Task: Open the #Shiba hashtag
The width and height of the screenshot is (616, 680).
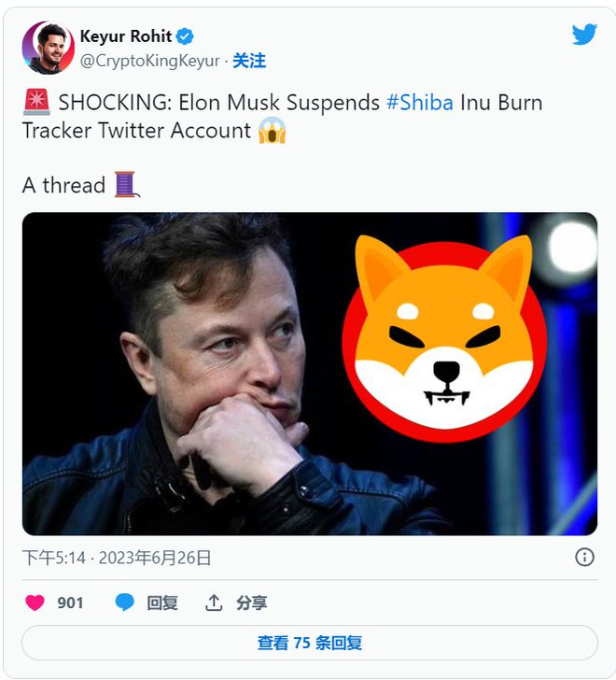Action: (x=419, y=103)
